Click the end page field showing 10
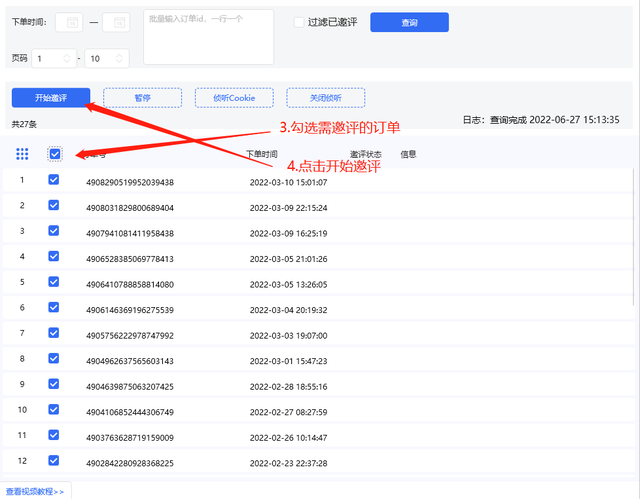 click(107, 58)
